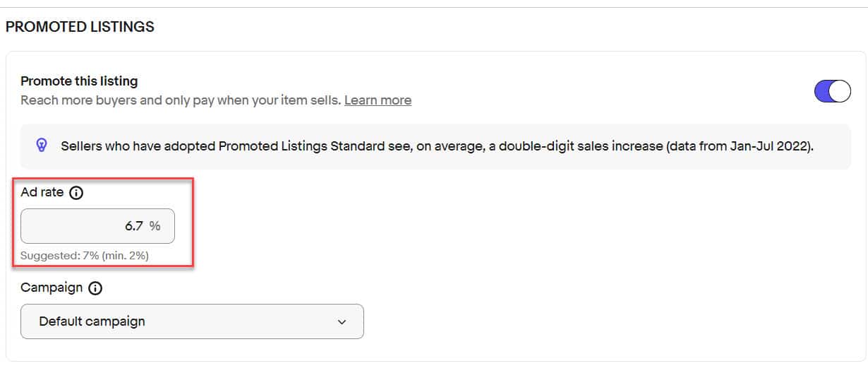Click the PROMOTED LISTINGS section heading

click(x=80, y=27)
